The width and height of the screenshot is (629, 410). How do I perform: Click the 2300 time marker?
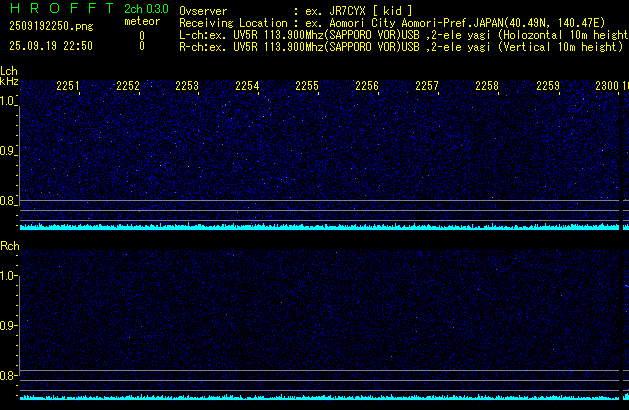[x=606, y=87]
